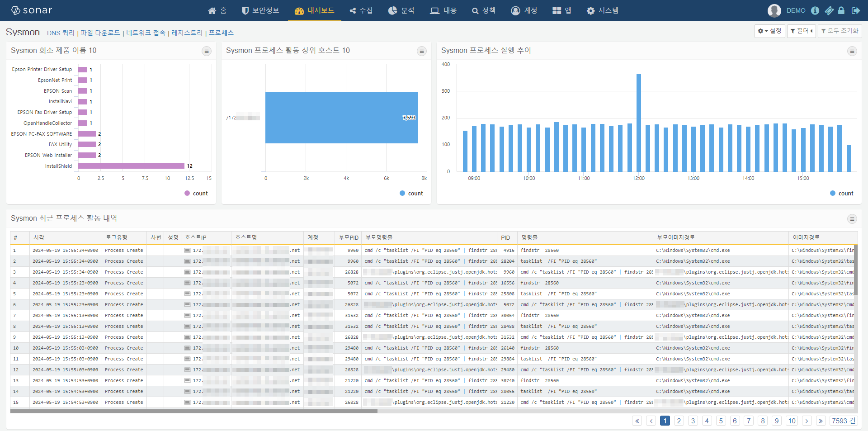Viewport: 868px width, 431px height.
Task: Open the 프로세스 link
Action: click(x=221, y=33)
